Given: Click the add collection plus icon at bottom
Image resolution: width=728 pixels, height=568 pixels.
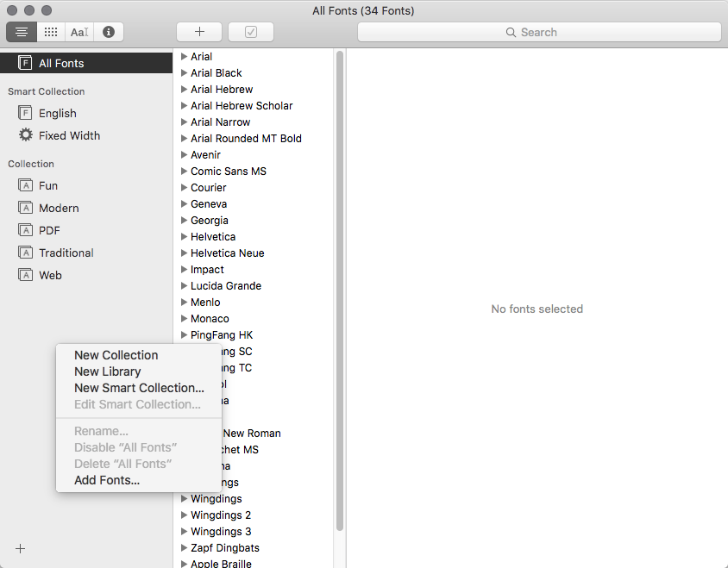Looking at the screenshot, I should [x=20, y=548].
